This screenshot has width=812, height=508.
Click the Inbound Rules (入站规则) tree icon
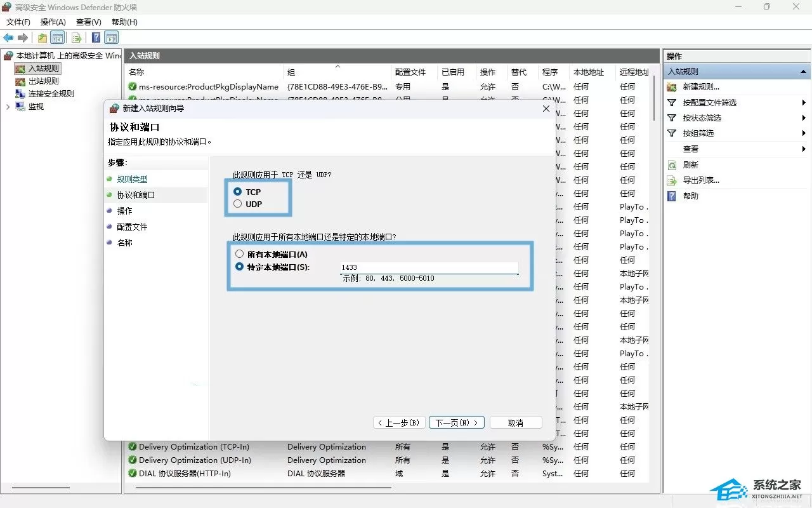(x=20, y=68)
